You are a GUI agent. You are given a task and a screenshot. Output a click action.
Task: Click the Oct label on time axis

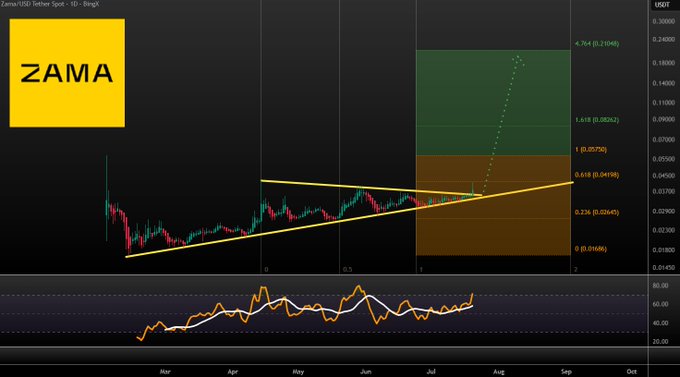pos(631,372)
